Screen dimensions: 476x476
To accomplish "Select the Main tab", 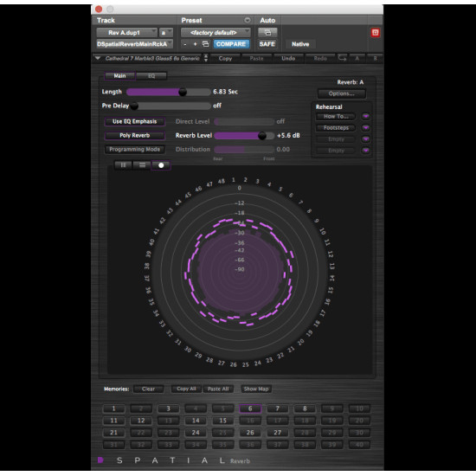I will pyautogui.click(x=120, y=76).
